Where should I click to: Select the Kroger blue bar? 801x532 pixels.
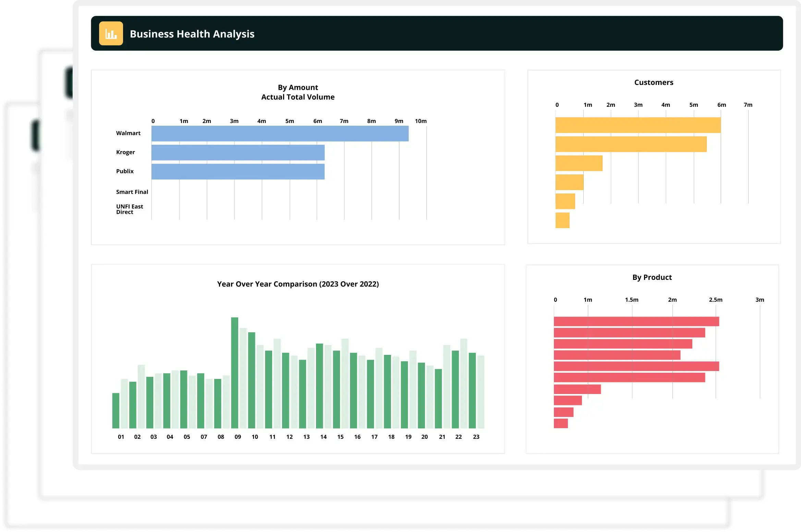click(x=238, y=152)
